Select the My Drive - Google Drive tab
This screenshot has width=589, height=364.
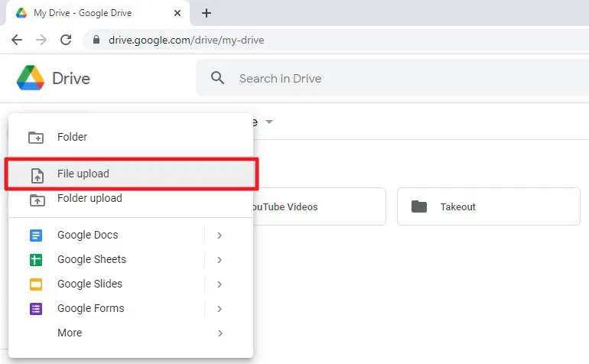click(98, 13)
